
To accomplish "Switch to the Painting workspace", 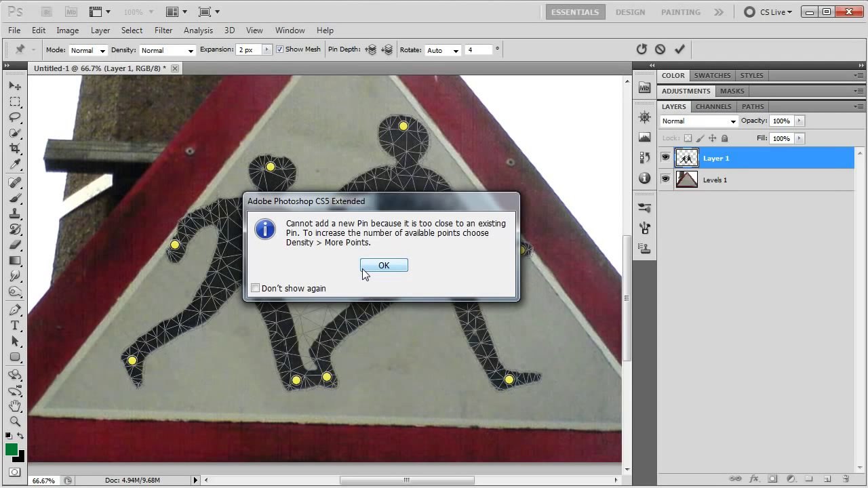I will [681, 12].
